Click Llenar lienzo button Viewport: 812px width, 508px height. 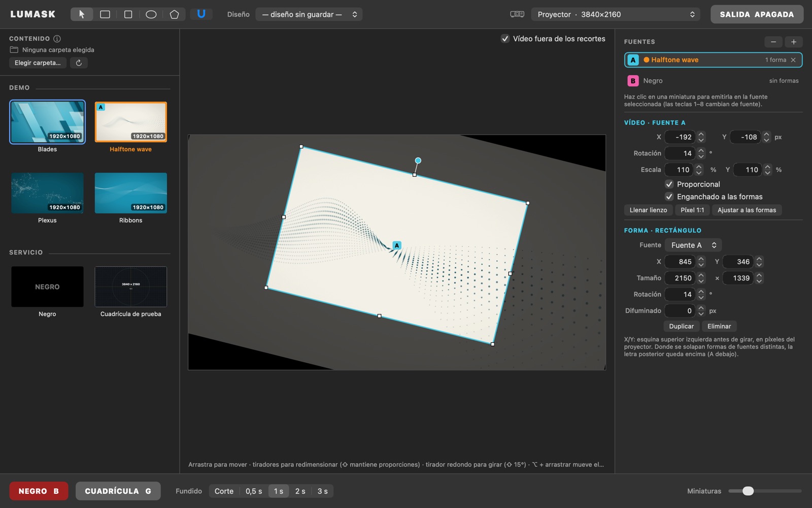tap(648, 210)
